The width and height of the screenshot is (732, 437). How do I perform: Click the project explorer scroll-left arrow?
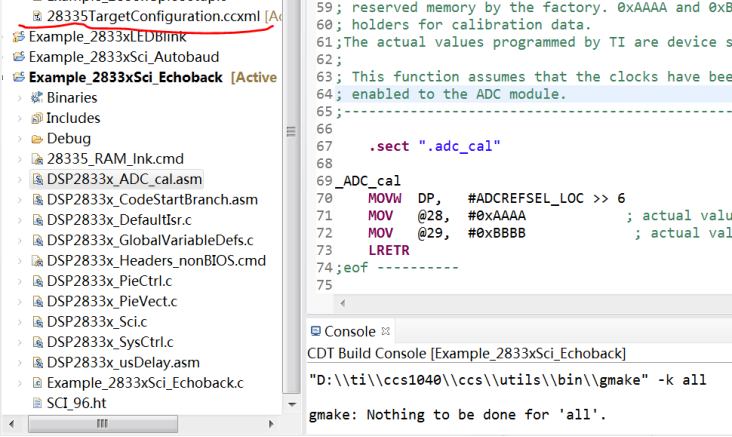12,424
